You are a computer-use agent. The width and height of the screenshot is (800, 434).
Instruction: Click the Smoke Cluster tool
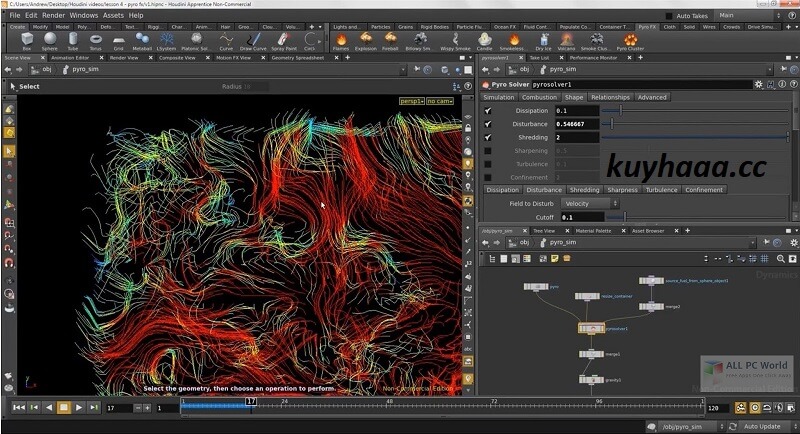[594, 41]
